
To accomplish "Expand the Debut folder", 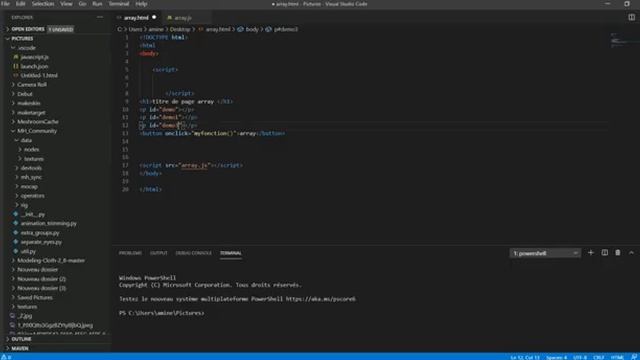I will (x=25, y=94).
